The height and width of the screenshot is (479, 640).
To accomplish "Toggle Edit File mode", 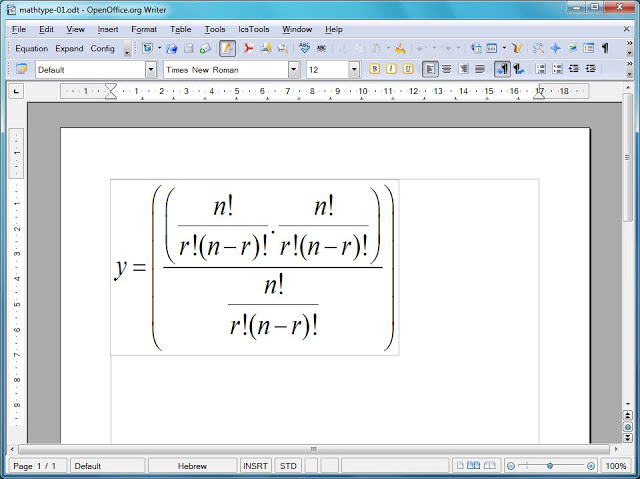I will pos(227,49).
